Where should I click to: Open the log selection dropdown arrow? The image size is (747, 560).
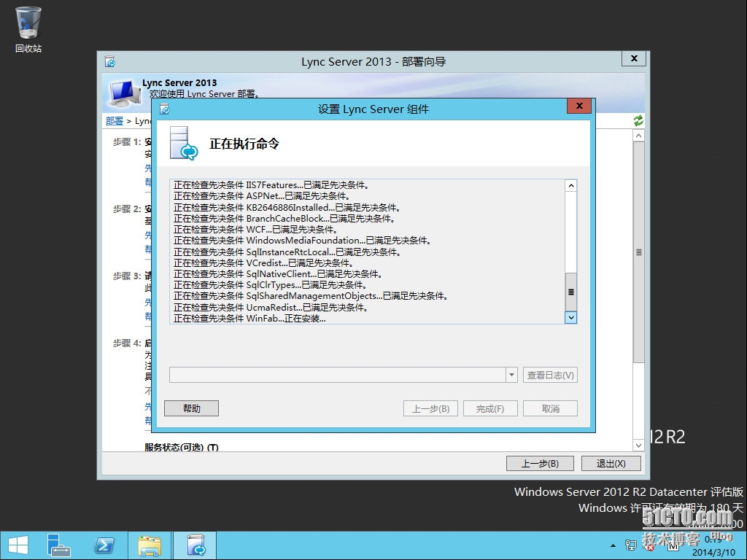(x=511, y=375)
